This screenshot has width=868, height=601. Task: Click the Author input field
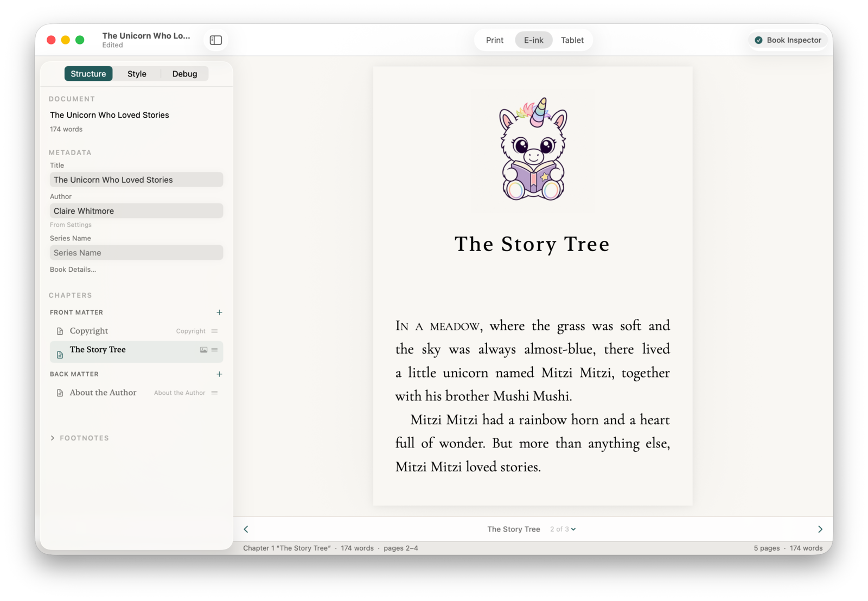(x=137, y=211)
